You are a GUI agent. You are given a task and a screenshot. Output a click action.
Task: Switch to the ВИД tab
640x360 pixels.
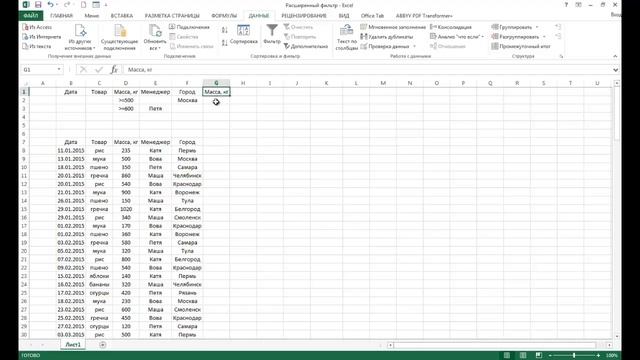(344, 16)
